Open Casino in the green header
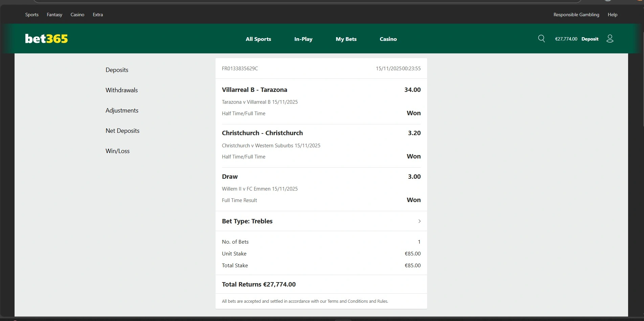This screenshot has width=644, height=321. click(x=388, y=39)
